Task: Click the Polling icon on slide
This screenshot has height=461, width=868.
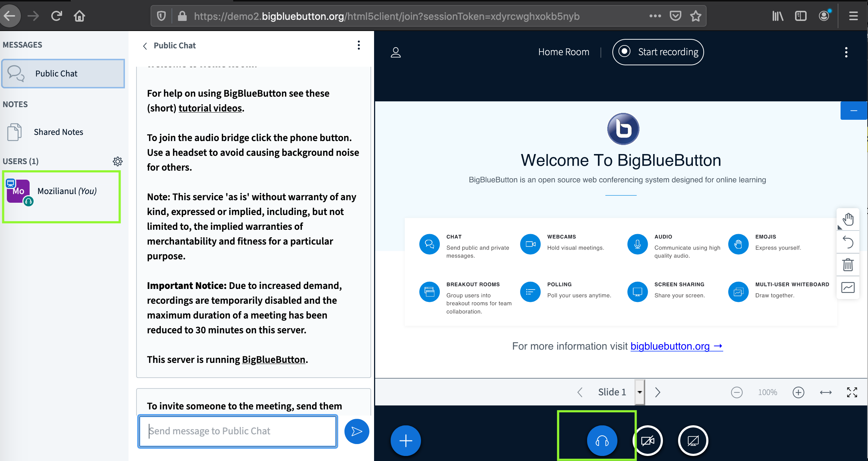Action: 530,292
